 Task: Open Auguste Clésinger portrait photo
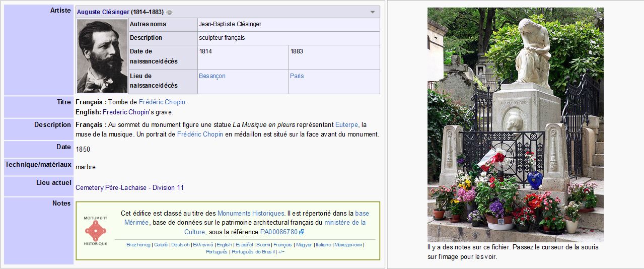click(102, 56)
